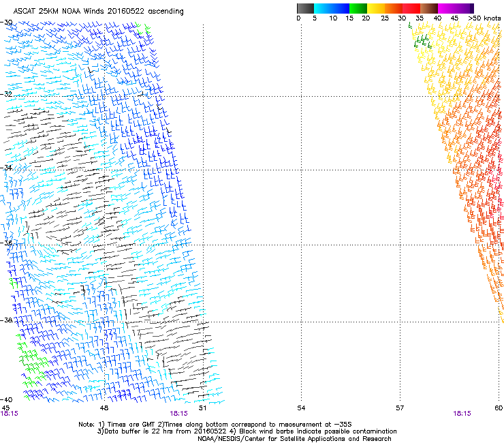Click the purple '18:15' time between longitudes 48 and 51
This screenshot has width=504, height=443.
(x=178, y=414)
